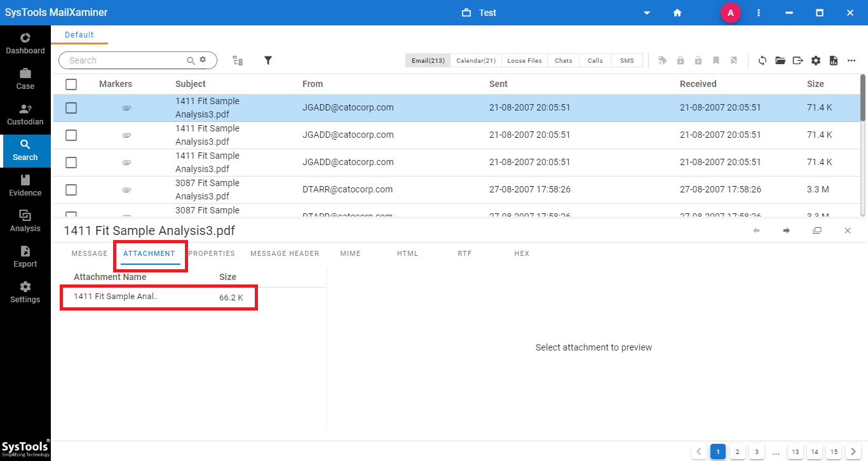The width and height of the screenshot is (868, 461).
Task: Switch to the Default tab
Action: (x=79, y=35)
